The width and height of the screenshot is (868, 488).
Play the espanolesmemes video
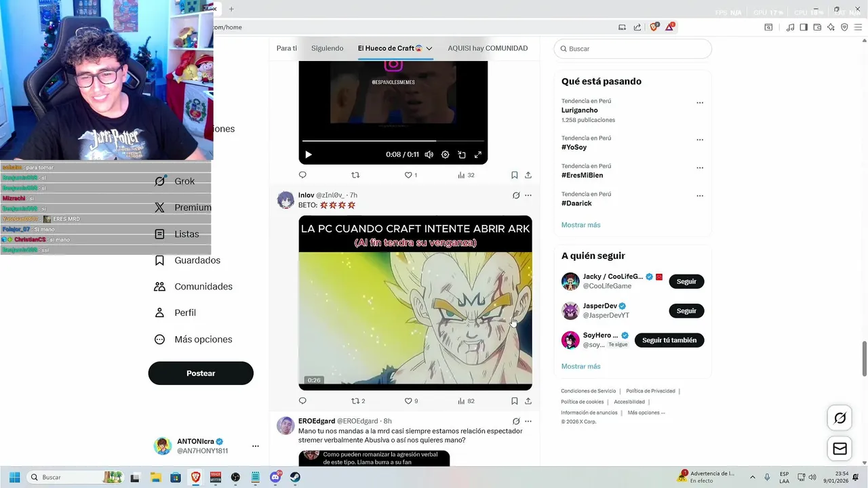pyautogui.click(x=309, y=155)
